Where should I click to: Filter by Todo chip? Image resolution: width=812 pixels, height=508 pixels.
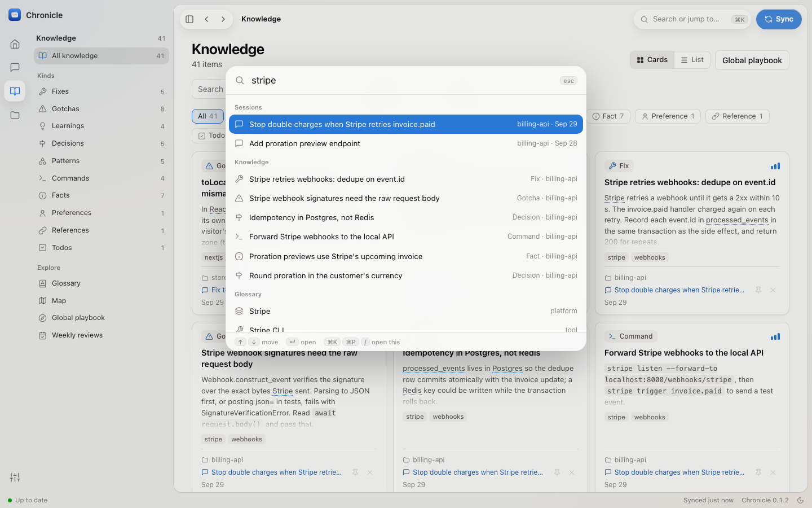coord(209,135)
